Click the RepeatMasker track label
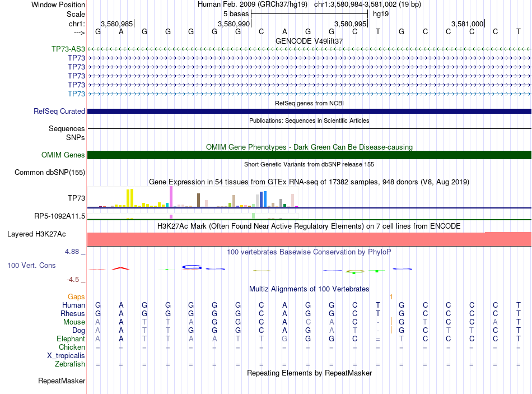This screenshot has width=532, height=394. click(x=62, y=381)
